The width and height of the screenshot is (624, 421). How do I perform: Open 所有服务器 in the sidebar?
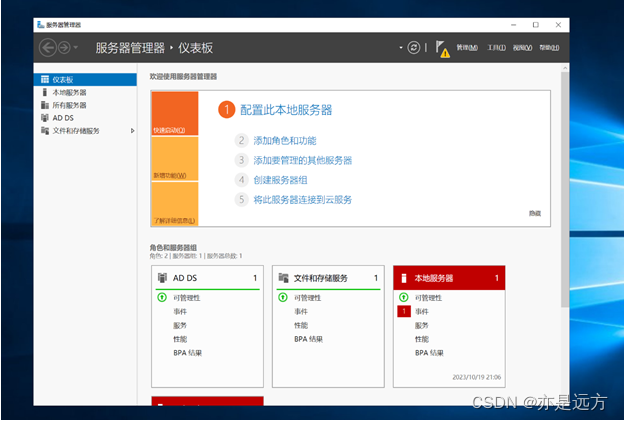click(x=85, y=105)
